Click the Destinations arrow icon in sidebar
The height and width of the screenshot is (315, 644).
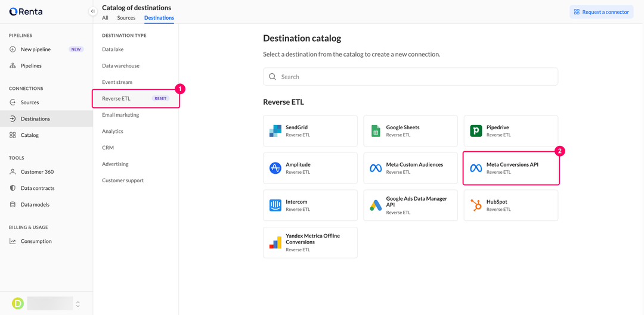13,118
